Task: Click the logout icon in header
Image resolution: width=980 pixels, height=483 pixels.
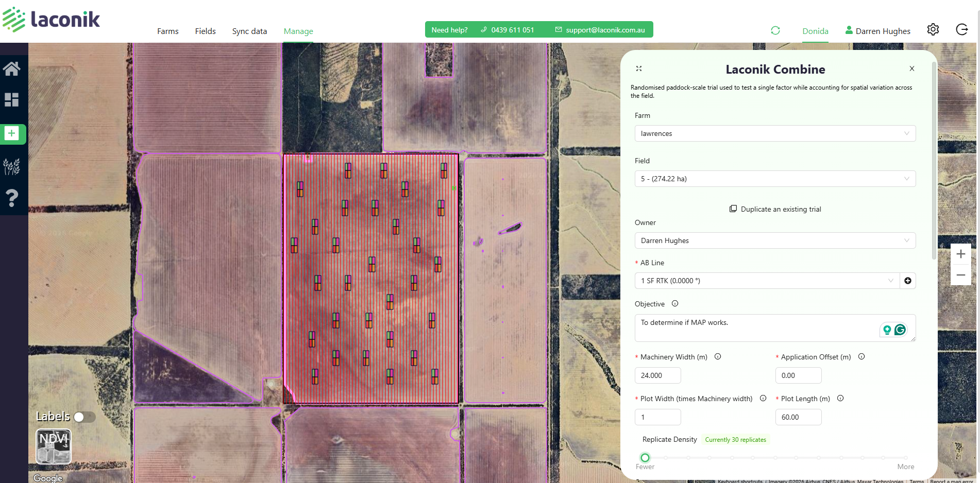Action: point(961,30)
